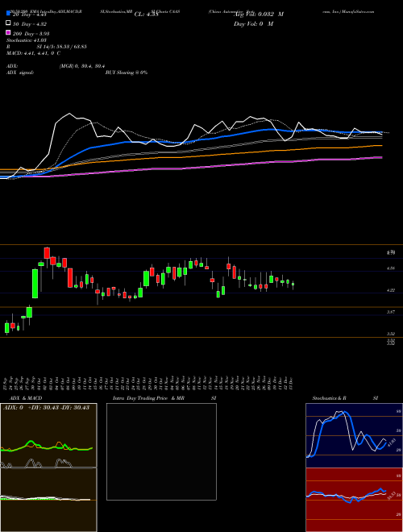Select the 'CL: 4.33' closing price label
The width and height of the screenshot is (403, 532).
point(146,15)
